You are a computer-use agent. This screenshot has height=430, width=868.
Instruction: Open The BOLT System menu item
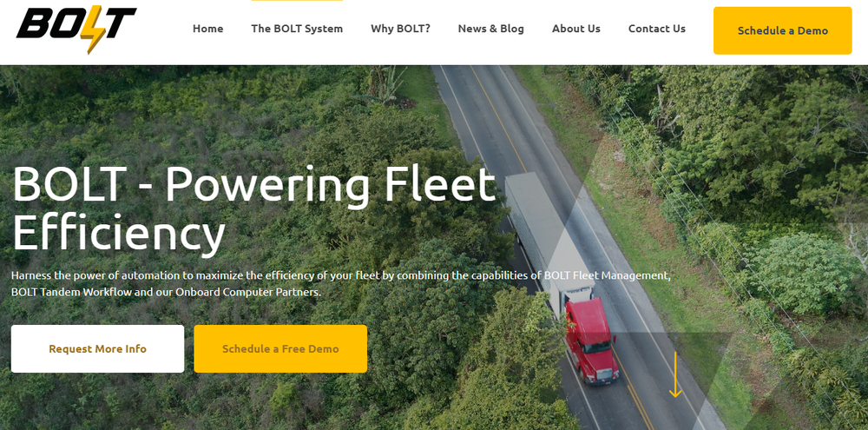tap(297, 29)
